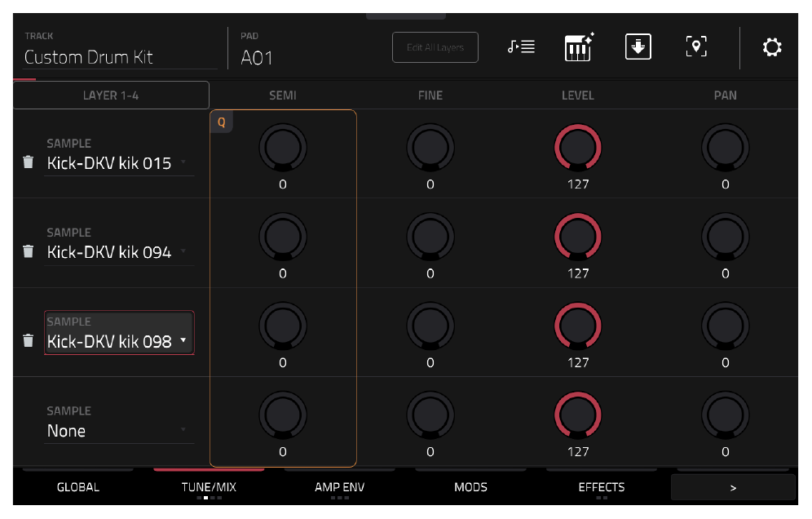Select the SEMI knob for kik 015
This screenshot has height=519, width=812.
pos(283,148)
